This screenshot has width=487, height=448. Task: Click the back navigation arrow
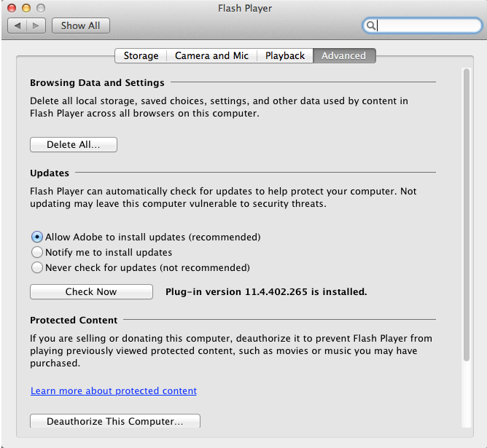(17, 25)
